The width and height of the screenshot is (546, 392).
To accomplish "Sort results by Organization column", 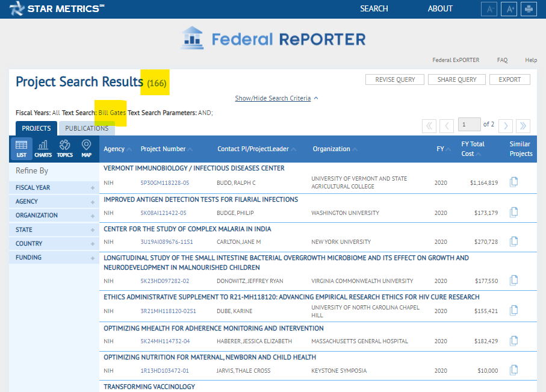I will [x=335, y=149].
